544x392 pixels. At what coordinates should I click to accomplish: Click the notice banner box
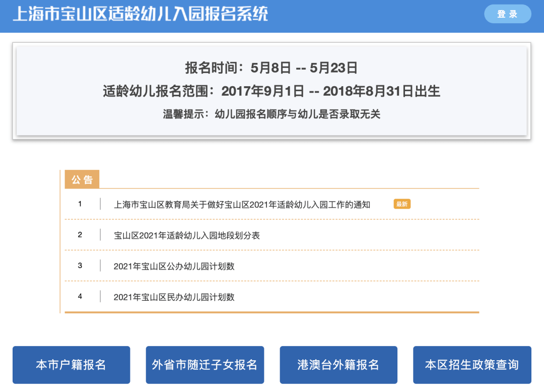coord(272,90)
